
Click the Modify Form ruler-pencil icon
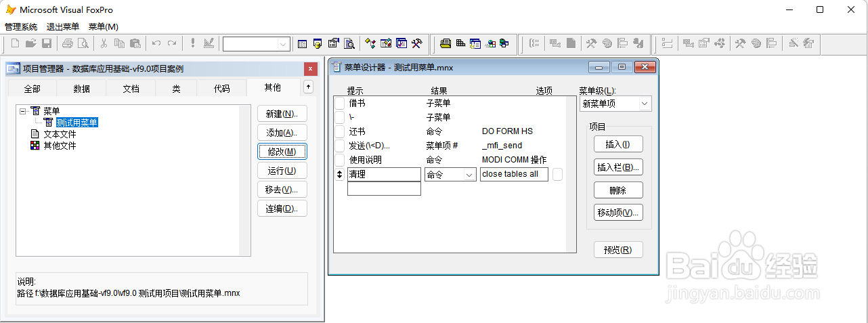pyautogui.click(x=209, y=43)
